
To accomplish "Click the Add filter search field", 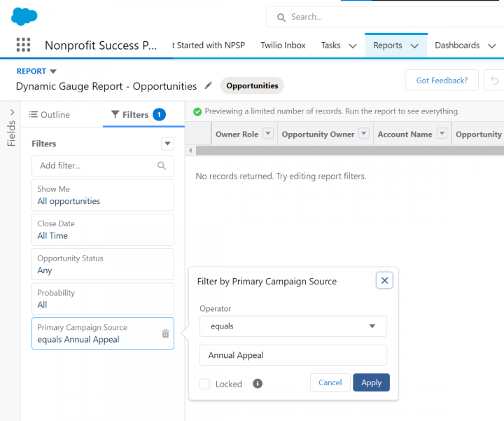I will [x=96, y=166].
